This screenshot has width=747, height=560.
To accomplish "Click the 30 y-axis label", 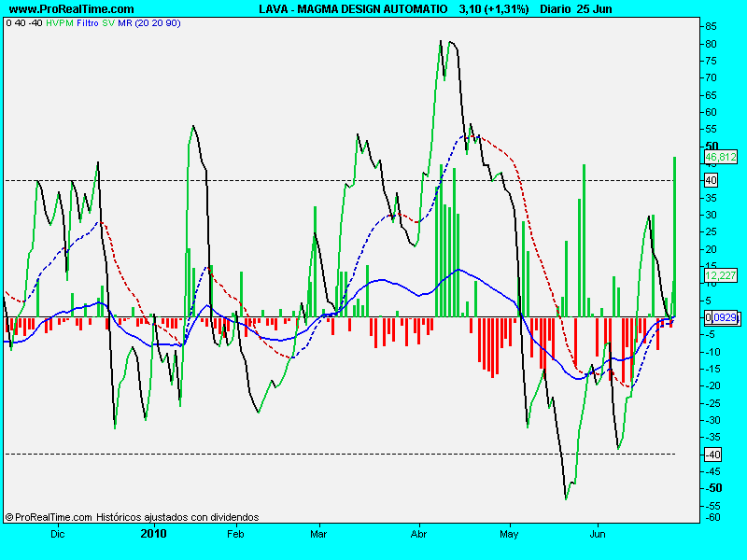I will 711,215.
